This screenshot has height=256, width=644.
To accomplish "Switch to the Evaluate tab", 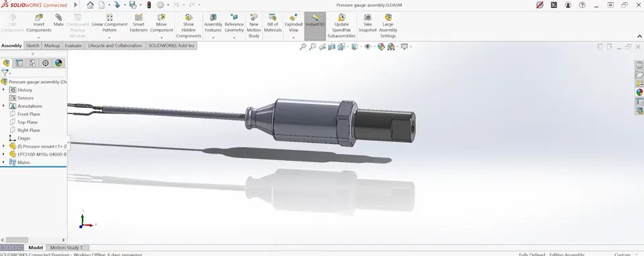I will click(x=73, y=46).
